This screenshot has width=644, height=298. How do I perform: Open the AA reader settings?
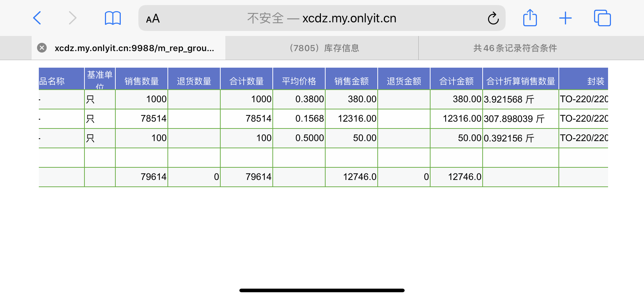pos(153,18)
